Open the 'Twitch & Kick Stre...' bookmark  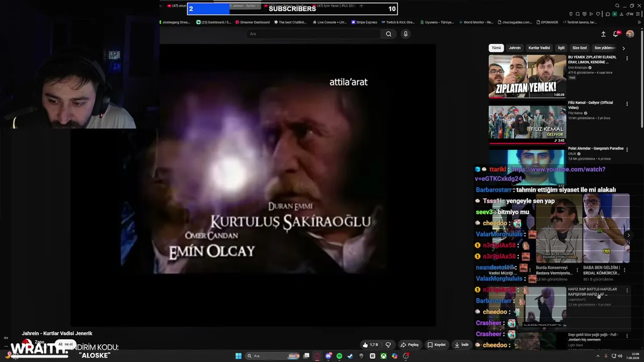click(398, 22)
